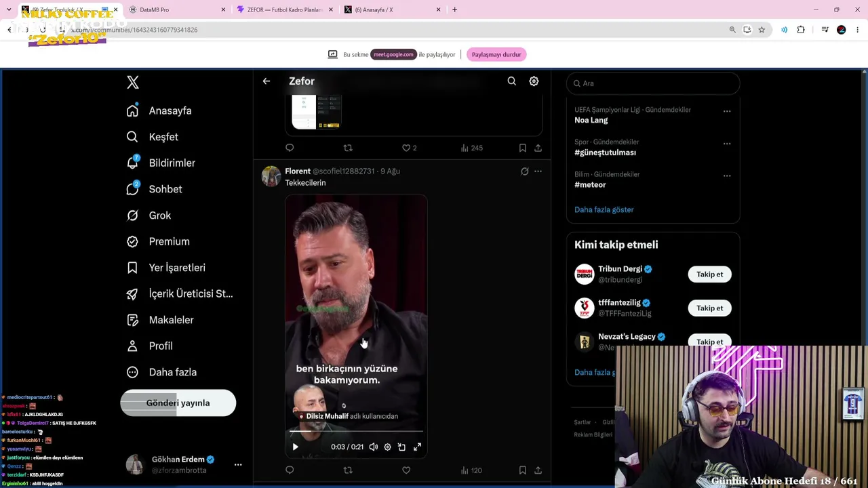Open the Premium page
The width and height of the screenshot is (868, 488).
(x=158, y=241)
